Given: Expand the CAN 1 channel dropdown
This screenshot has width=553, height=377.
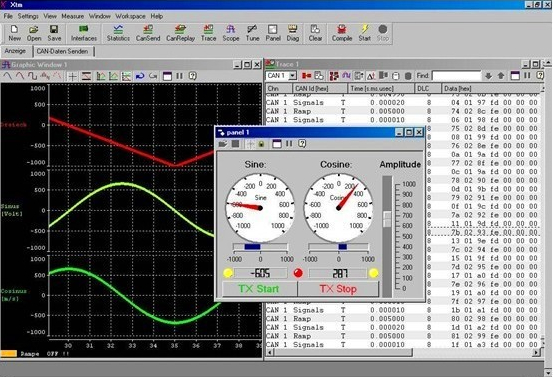Looking at the screenshot, I should tap(292, 76).
